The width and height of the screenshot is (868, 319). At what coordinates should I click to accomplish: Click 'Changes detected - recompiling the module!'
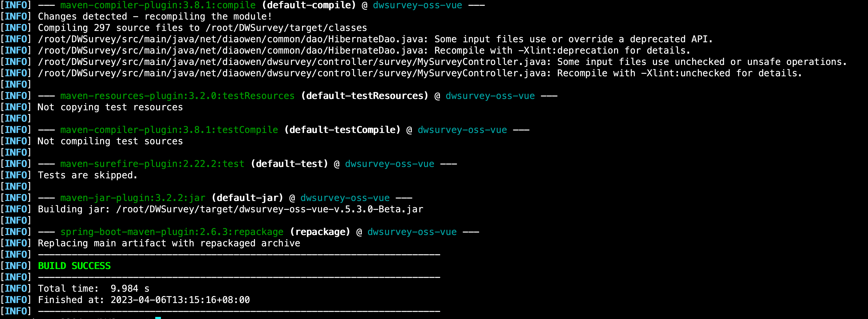[155, 16]
